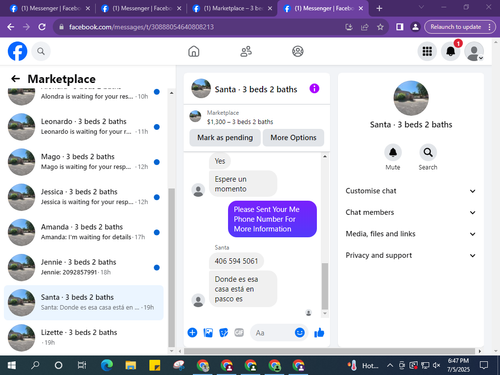The height and width of the screenshot is (375, 500).
Task: Open a new browser tab
Action: tap(379, 8)
